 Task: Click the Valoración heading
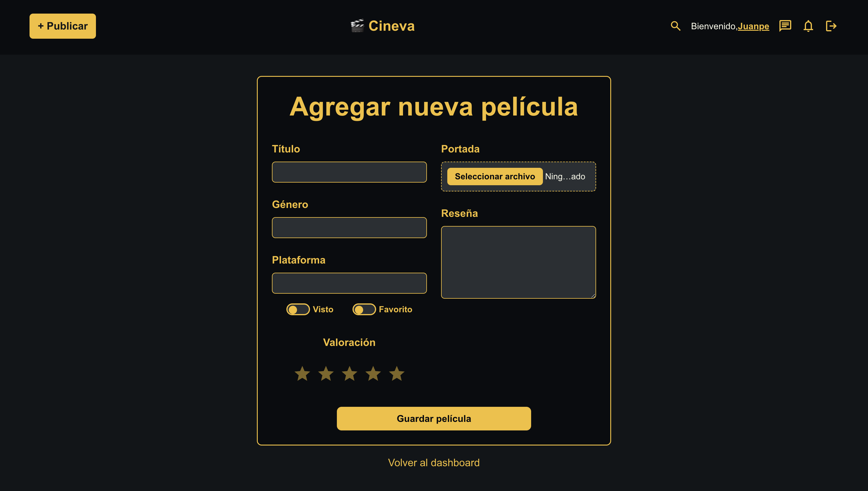[349, 342]
